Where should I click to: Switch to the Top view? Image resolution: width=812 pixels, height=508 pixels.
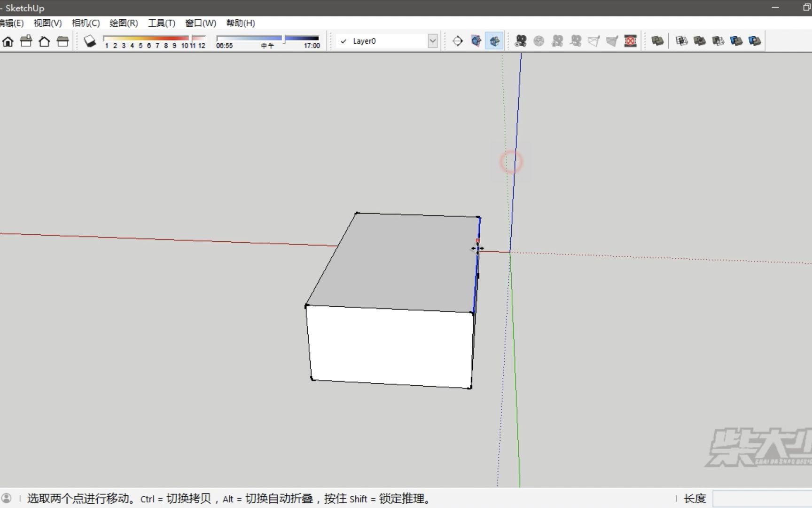pos(26,41)
